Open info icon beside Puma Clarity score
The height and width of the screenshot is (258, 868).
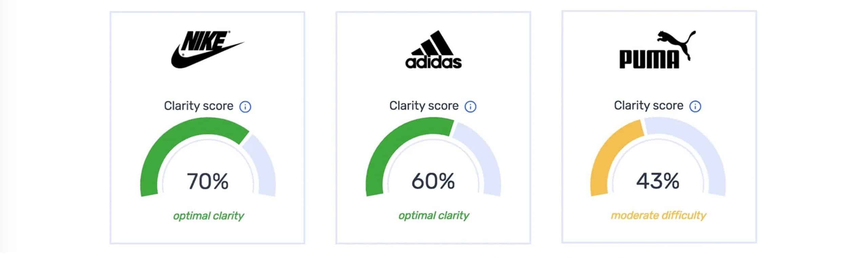(695, 106)
